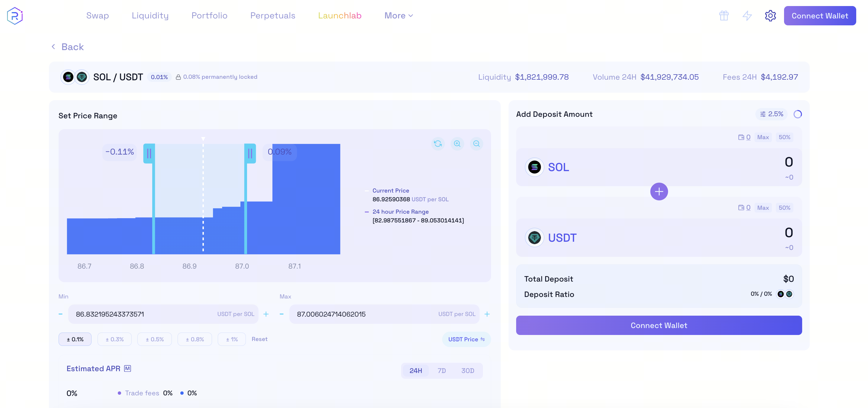Reset the price range chart view
Viewport: 868px width, 408px height.
(x=438, y=143)
